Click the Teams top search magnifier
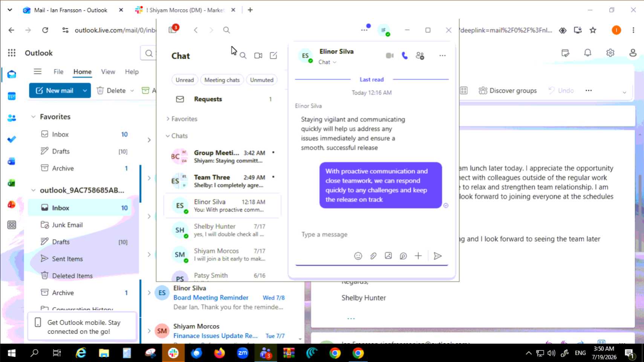Viewport: 644px width, 362px height. pyautogui.click(x=226, y=30)
